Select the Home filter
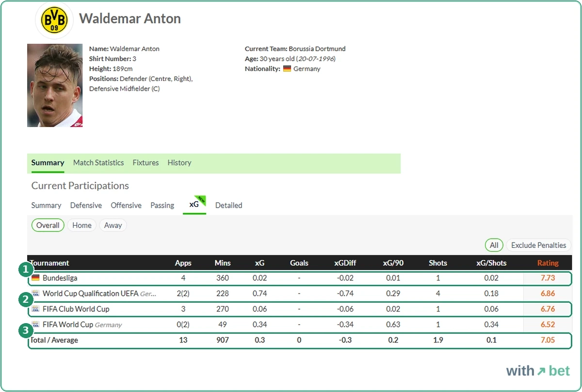The height and width of the screenshot is (392, 582). coord(82,225)
